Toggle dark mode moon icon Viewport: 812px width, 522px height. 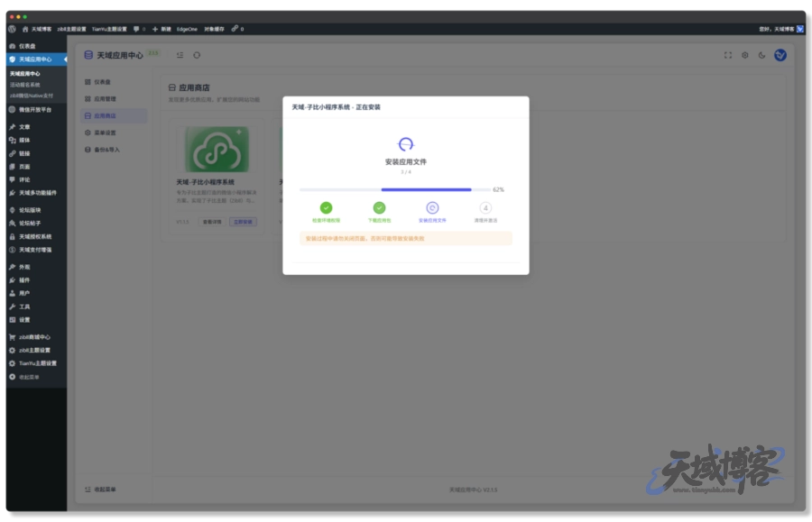click(x=761, y=55)
